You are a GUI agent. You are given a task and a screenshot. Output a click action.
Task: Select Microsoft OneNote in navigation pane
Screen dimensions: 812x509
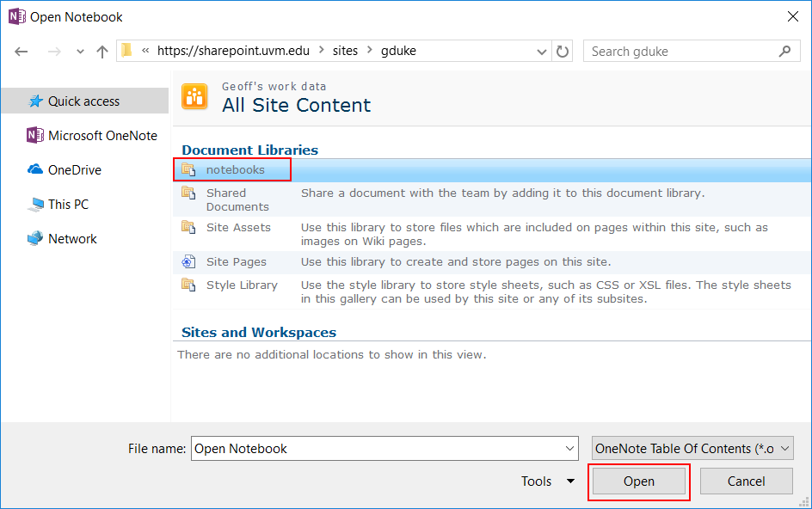click(x=101, y=136)
